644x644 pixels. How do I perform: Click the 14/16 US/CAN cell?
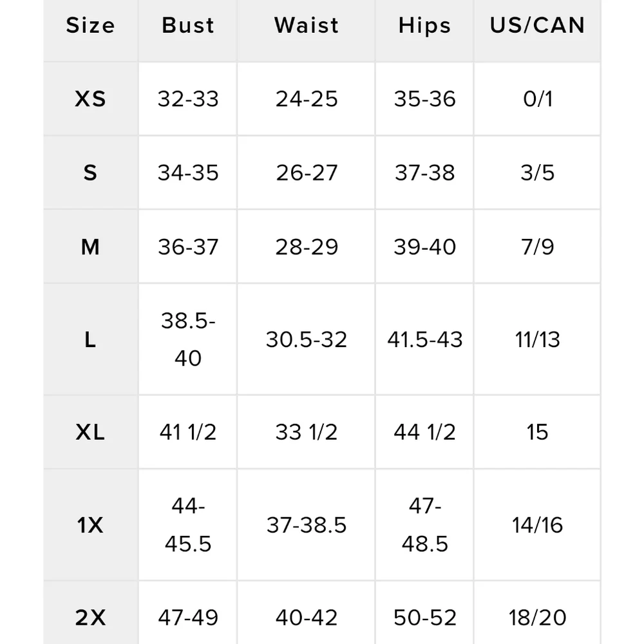[x=537, y=525]
